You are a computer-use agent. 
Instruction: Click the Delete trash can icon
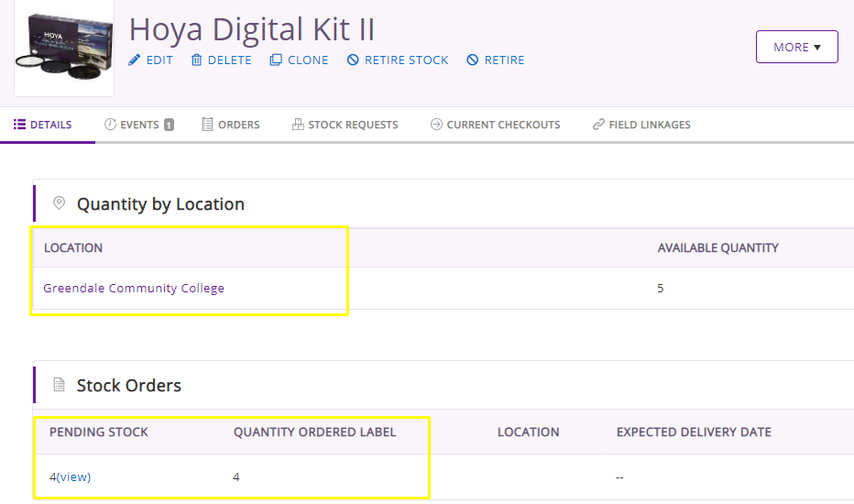196,60
